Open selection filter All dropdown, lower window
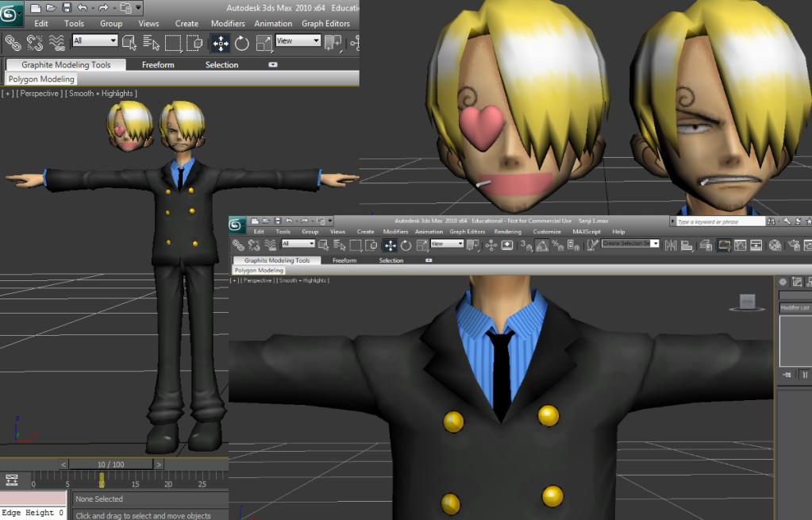The image size is (812, 520). coord(298,244)
